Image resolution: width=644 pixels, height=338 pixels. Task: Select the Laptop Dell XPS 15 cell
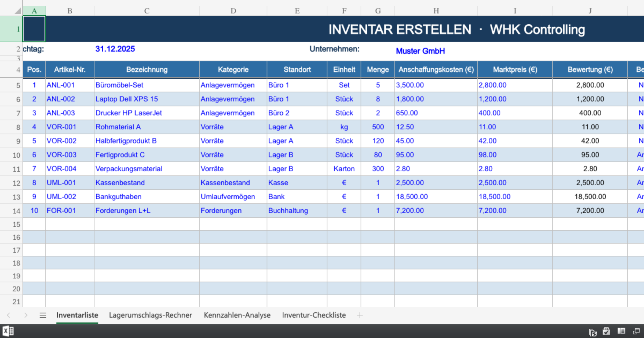click(x=147, y=99)
